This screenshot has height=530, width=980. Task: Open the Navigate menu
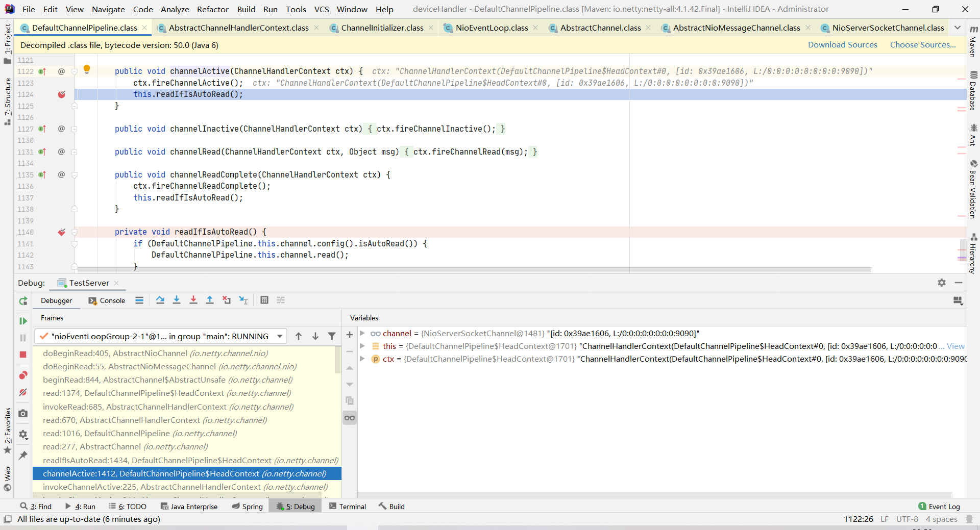coord(108,9)
